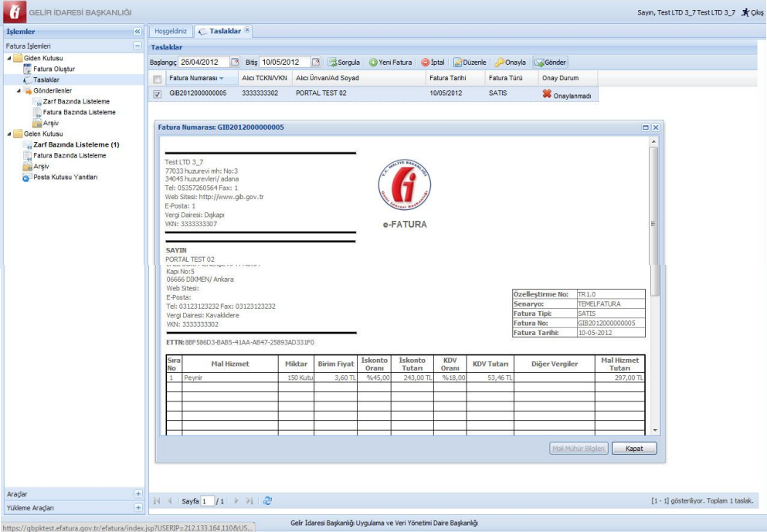Collapse the İşlemler side panel
The height and width of the screenshot is (532, 767).
point(137,32)
